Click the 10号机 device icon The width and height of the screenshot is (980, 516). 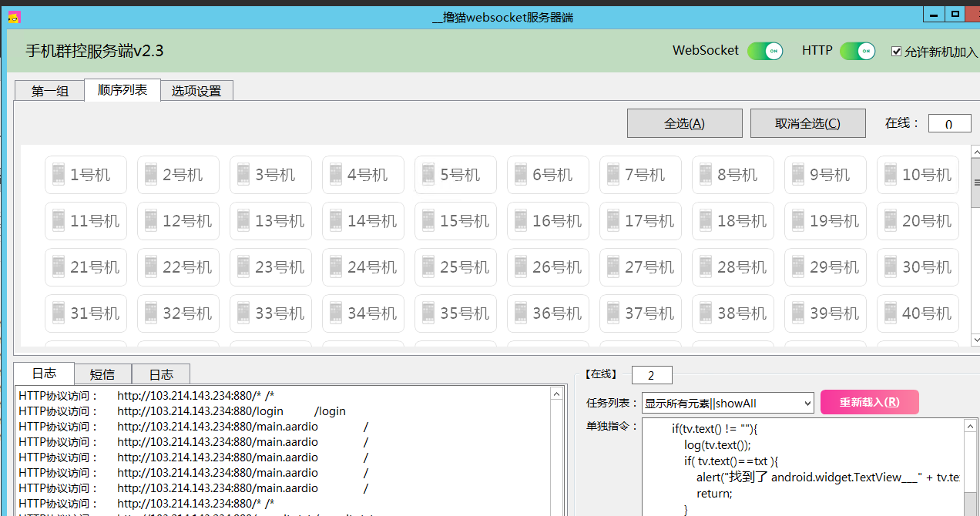tap(890, 175)
